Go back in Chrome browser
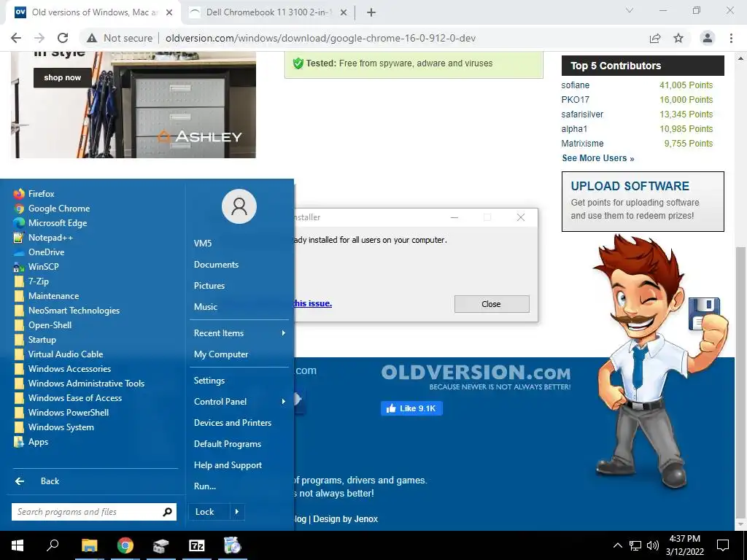This screenshot has width=747, height=560. [x=16, y=38]
